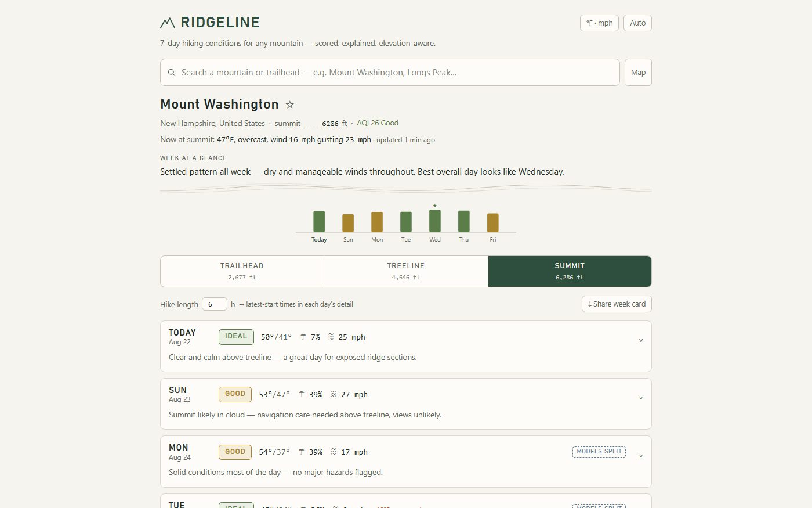
Task: Select the Summit elevation tab
Action: pos(570,271)
